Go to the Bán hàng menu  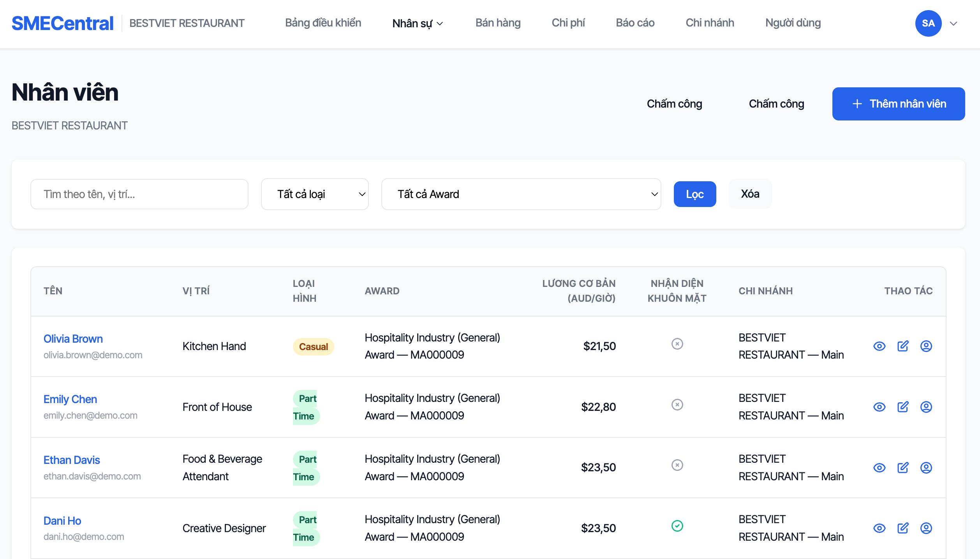[498, 23]
